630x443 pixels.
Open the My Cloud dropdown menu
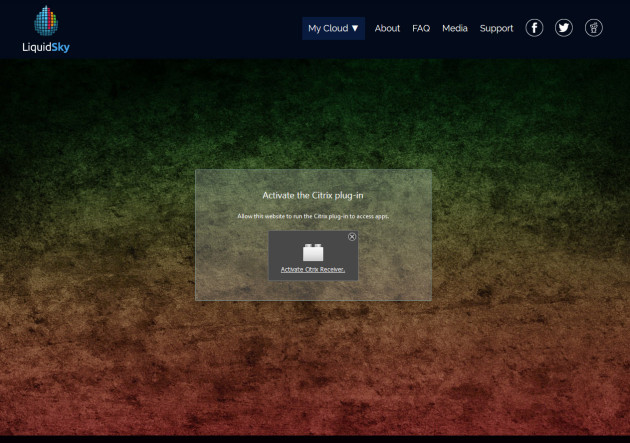pyautogui.click(x=333, y=29)
